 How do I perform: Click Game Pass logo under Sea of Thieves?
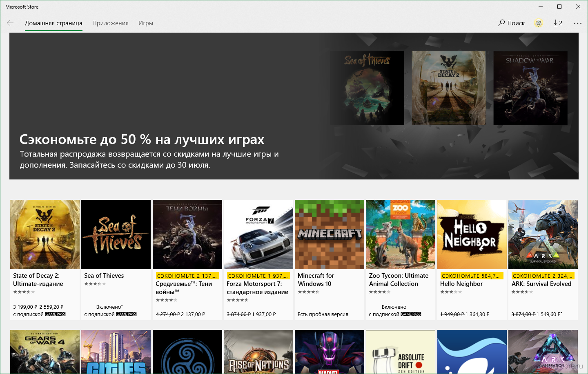[x=126, y=314]
